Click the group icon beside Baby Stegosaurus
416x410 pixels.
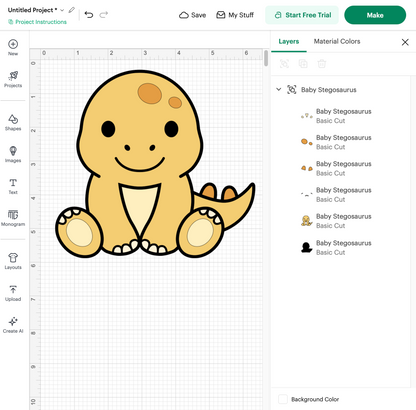pos(292,90)
